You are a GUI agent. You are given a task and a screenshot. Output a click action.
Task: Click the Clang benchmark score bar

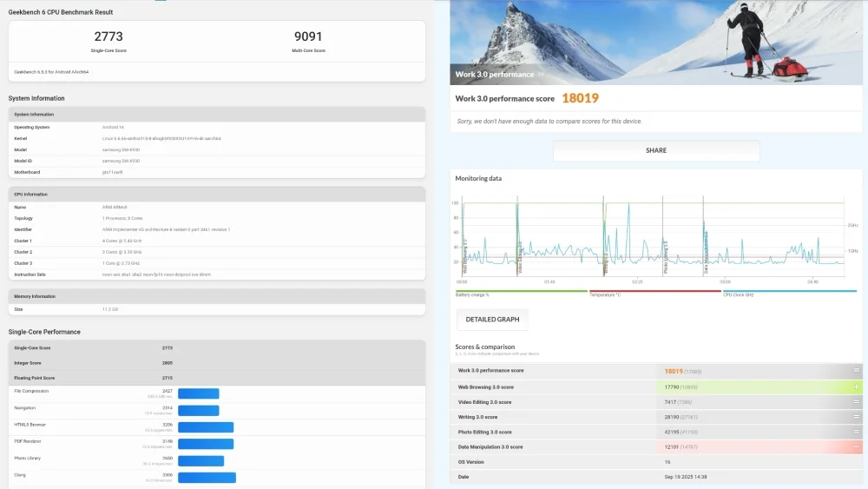point(207,477)
